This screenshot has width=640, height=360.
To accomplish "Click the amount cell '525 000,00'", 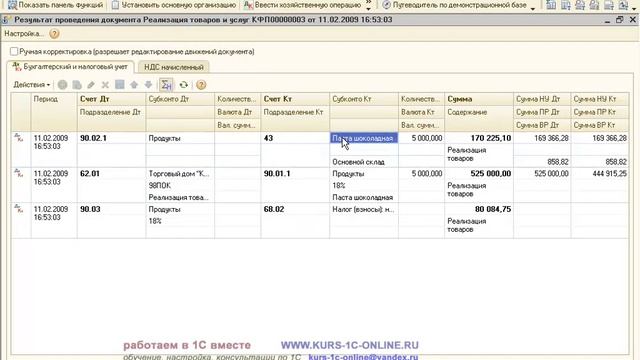I will pos(479,174).
